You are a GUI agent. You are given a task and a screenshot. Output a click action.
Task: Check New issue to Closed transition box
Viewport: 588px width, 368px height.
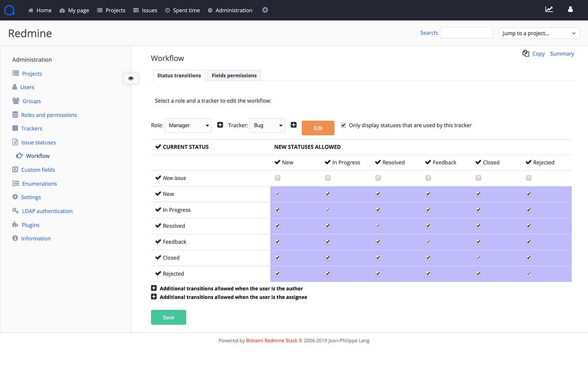[x=479, y=178]
